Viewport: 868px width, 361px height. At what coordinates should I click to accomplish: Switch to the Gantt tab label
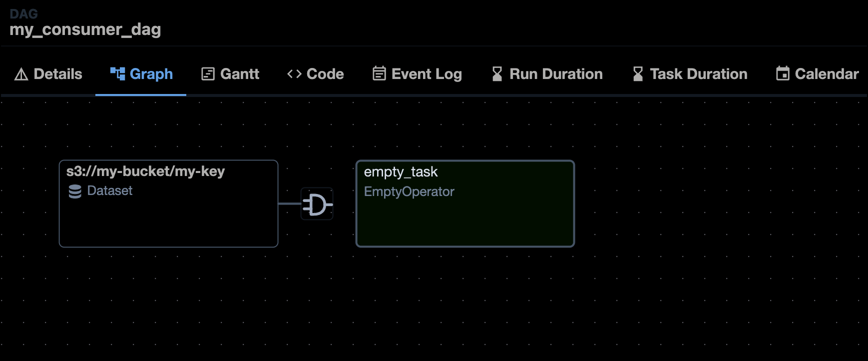tap(240, 74)
